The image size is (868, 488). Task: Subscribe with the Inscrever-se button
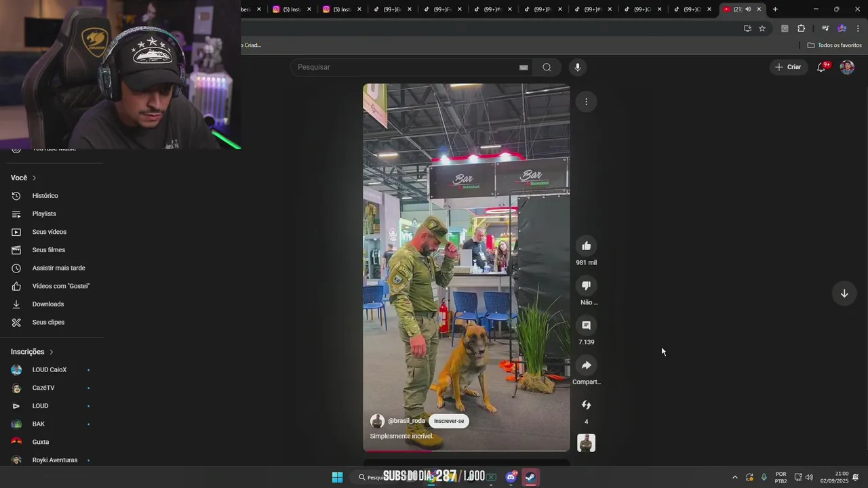(449, 421)
